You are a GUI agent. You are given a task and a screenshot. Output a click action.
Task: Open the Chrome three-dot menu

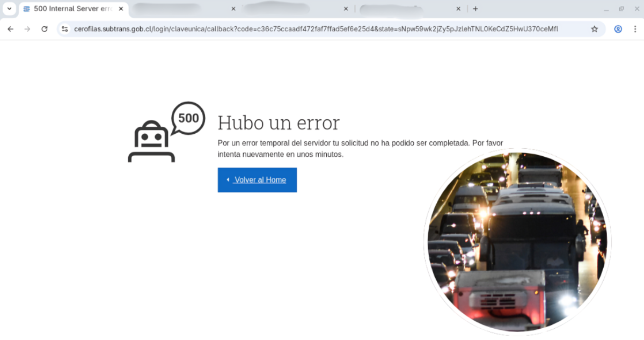coord(634,29)
